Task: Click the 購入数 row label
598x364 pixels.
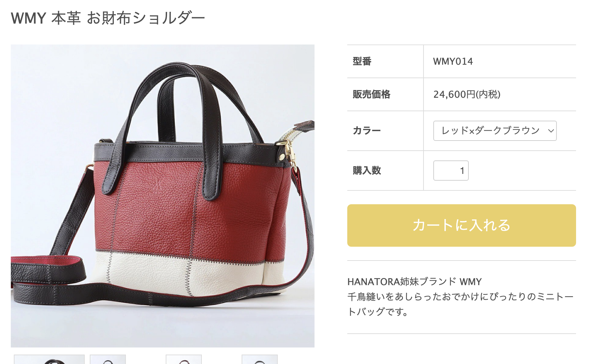Action: [x=367, y=171]
